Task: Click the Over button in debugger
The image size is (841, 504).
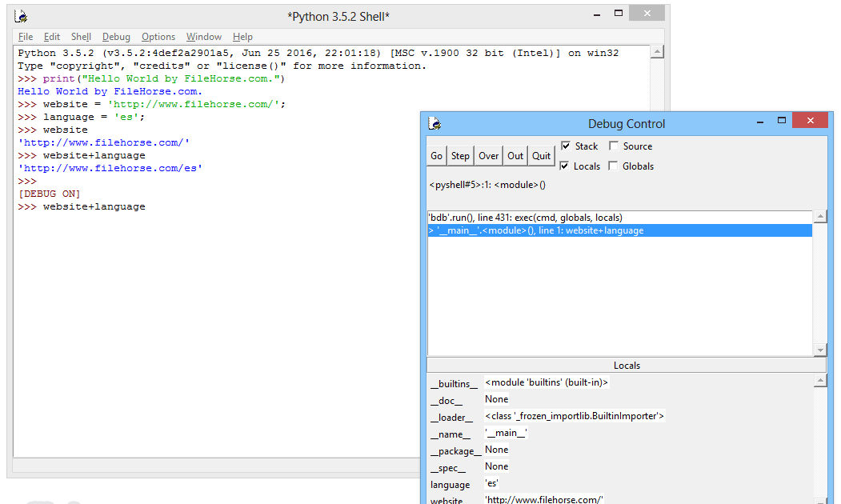Action: click(x=488, y=156)
